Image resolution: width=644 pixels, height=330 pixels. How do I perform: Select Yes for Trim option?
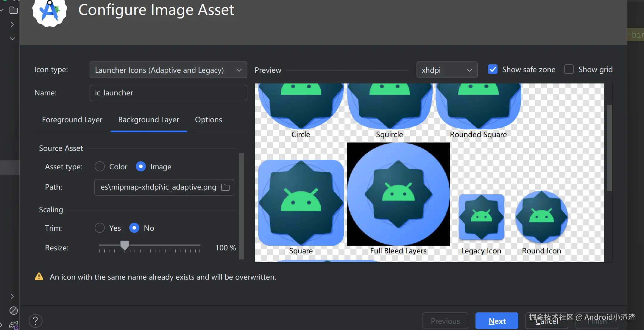pos(100,228)
